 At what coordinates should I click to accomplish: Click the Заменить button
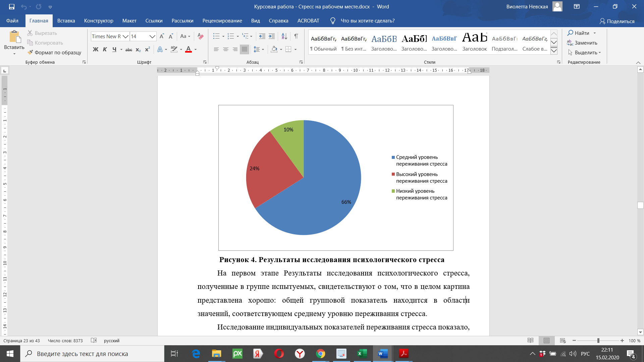click(582, 43)
